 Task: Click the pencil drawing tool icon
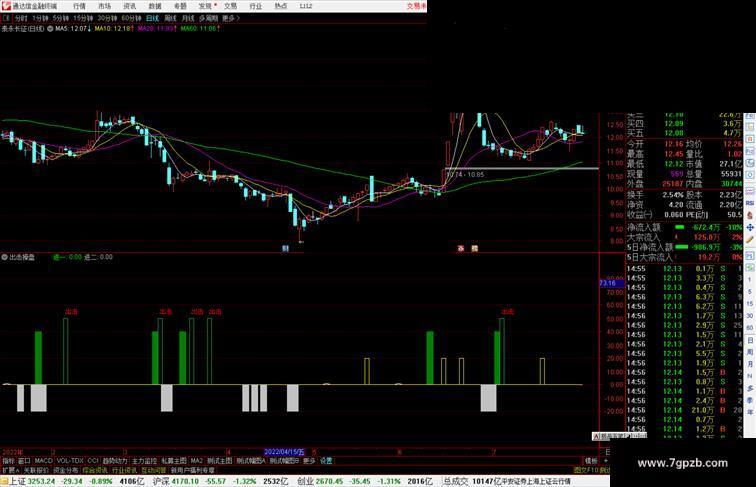(750, 240)
